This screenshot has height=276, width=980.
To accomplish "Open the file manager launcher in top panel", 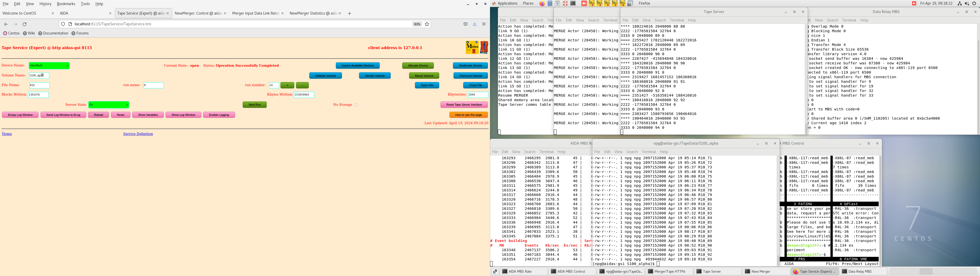I will coord(550,3).
